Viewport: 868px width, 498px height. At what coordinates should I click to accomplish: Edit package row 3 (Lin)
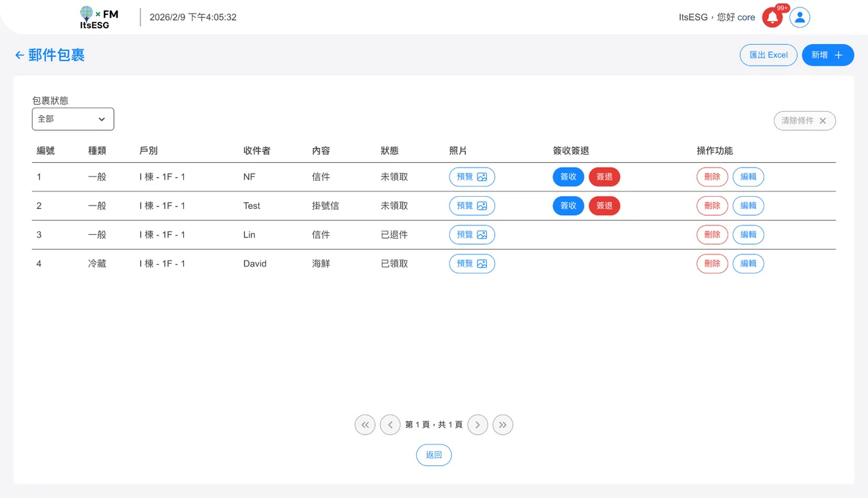[749, 235]
